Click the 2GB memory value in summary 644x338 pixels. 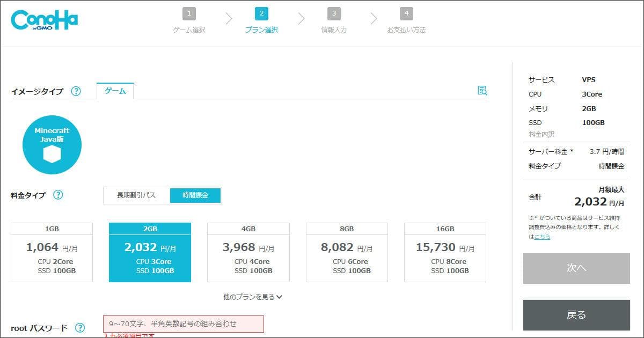tap(589, 108)
